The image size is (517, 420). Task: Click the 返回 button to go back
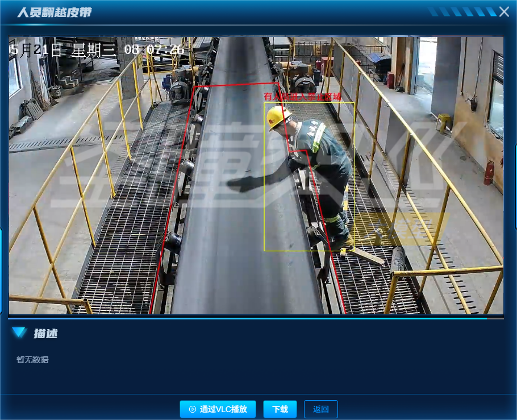(321, 409)
